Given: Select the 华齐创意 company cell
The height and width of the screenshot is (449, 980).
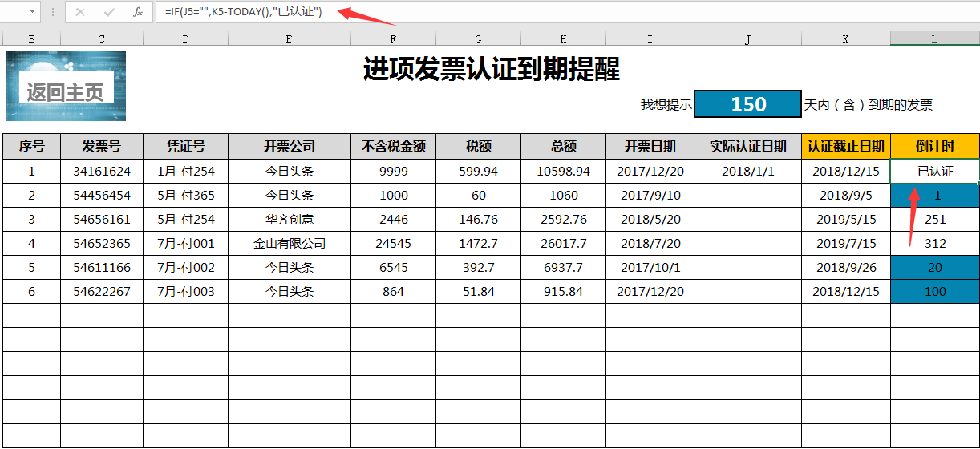Looking at the screenshot, I should pos(290,219).
